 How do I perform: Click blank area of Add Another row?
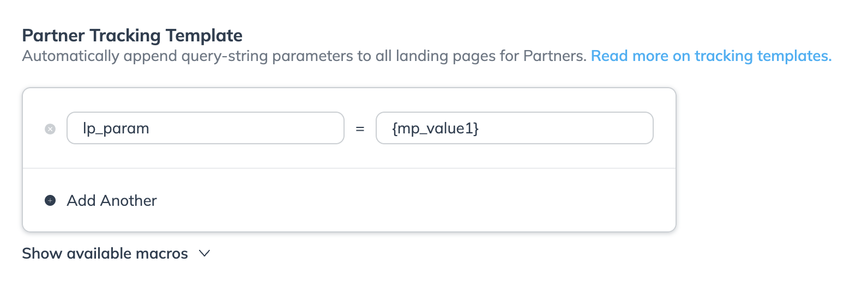coord(409,200)
